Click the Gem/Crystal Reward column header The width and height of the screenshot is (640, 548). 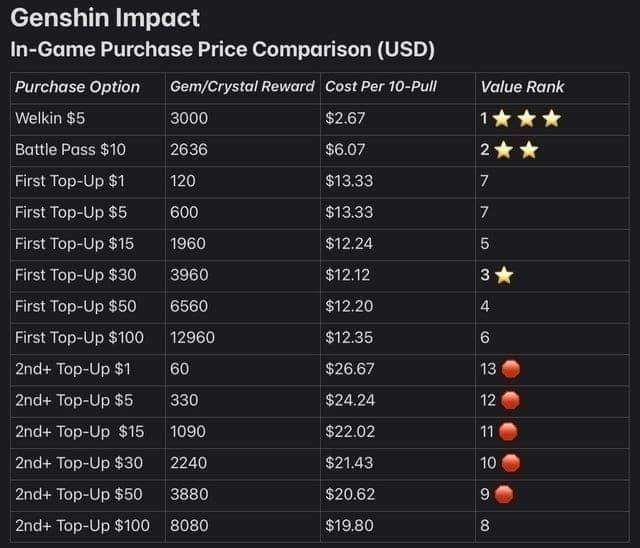242,87
